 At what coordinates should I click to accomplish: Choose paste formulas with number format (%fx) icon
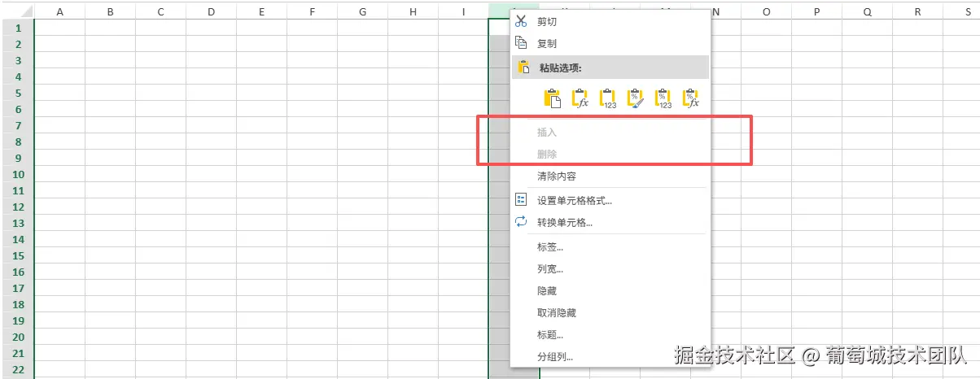[x=691, y=98]
